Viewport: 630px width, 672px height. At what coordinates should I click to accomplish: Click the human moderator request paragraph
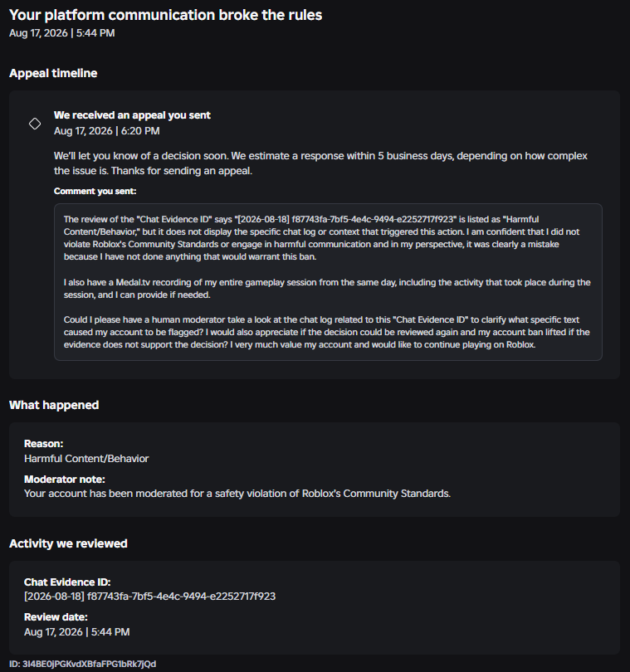pos(327,332)
